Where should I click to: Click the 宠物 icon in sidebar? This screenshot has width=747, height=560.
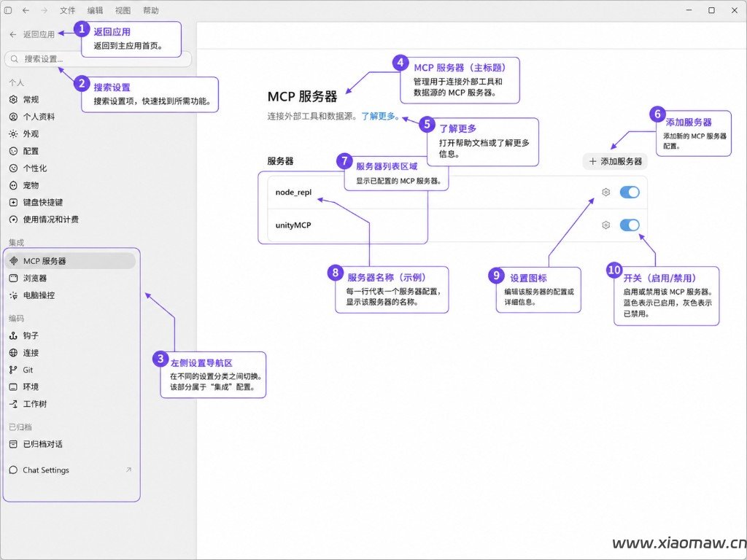[13, 185]
